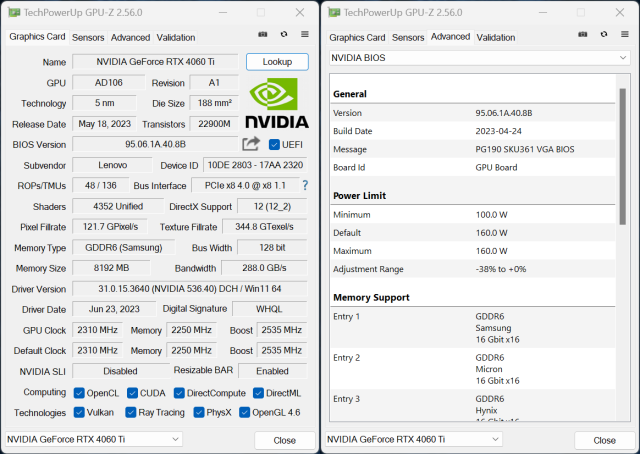Image resolution: width=640 pixels, height=454 pixels.
Task: Click the camera icon in right window
Action: (583, 37)
